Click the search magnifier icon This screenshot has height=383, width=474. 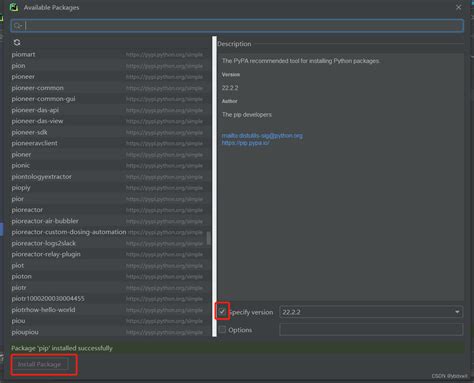click(x=18, y=26)
